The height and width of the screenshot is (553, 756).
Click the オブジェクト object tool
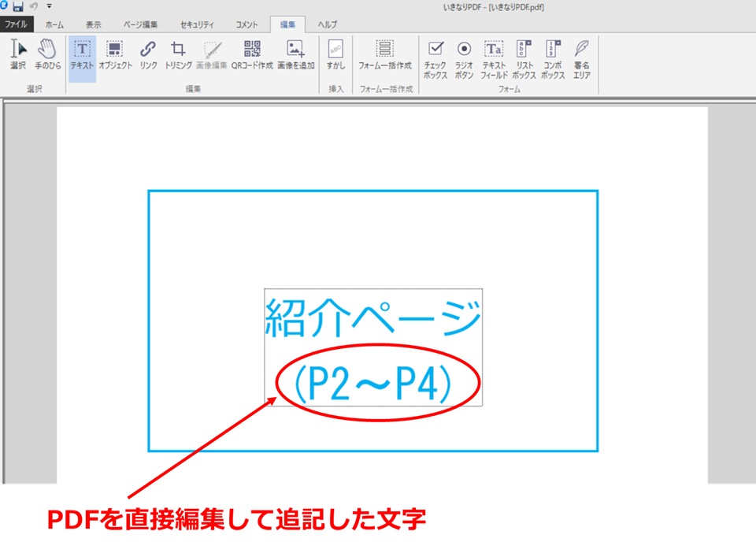[115, 56]
